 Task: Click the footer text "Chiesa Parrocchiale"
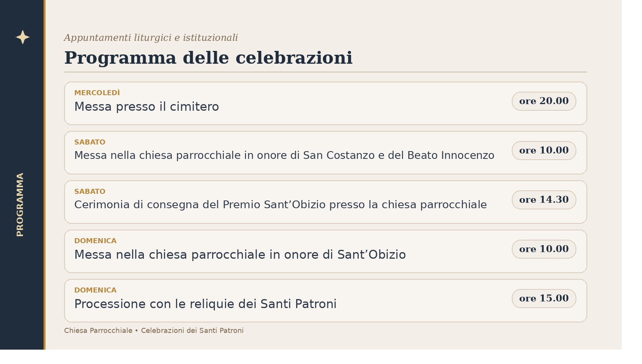click(98, 331)
